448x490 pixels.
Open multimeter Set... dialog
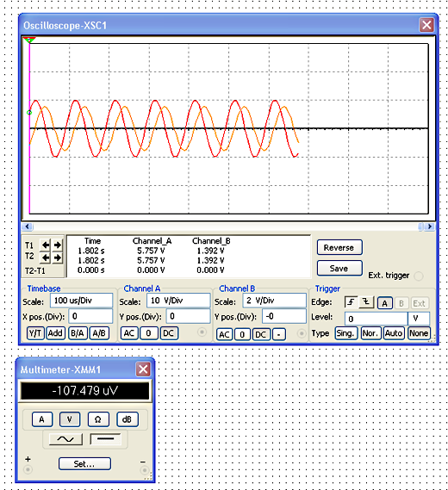pyautogui.click(x=84, y=464)
